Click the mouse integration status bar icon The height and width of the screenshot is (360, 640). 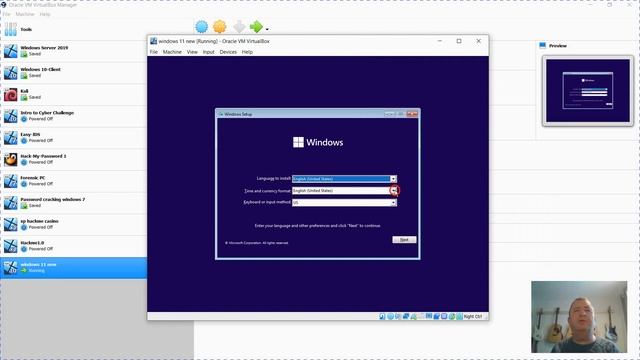coord(452,316)
